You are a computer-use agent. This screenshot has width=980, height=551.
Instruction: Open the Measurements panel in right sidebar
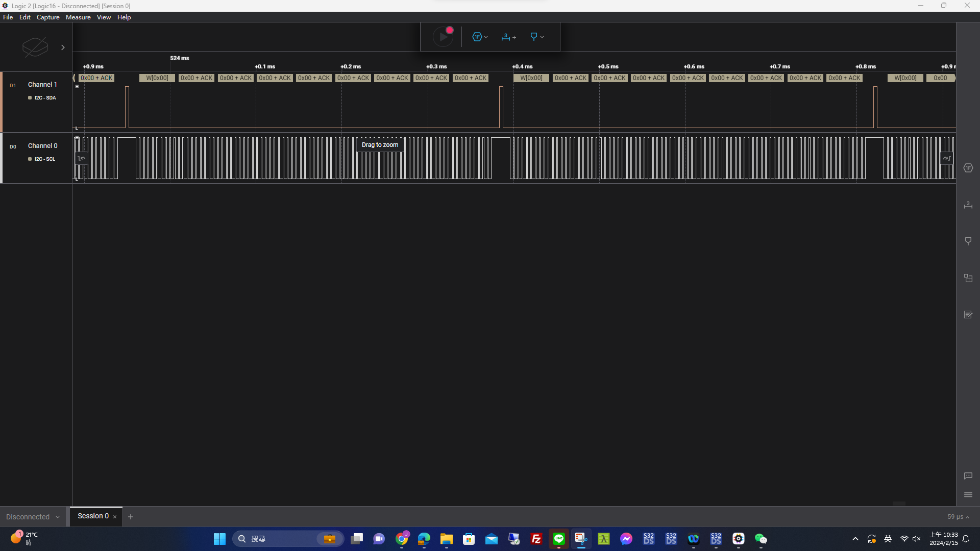click(x=968, y=205)
